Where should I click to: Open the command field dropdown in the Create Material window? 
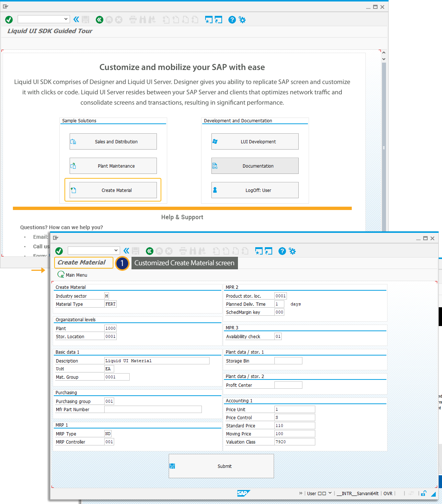tap(116, 251)
